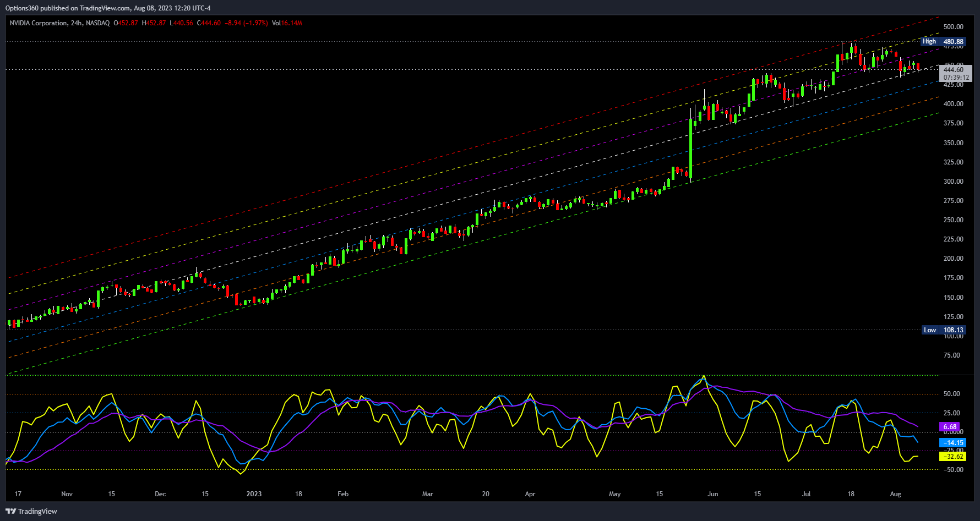Click the -8.94 (-1.97%) change value
The width and height of the screenshot is (980, 521).
click(x=246, y=23)
